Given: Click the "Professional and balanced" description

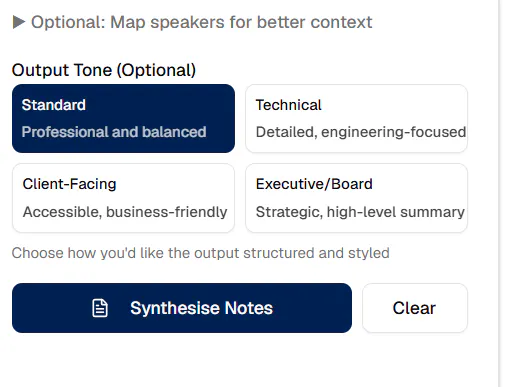Looking at the screenshot, I should [x=114, y=132].
